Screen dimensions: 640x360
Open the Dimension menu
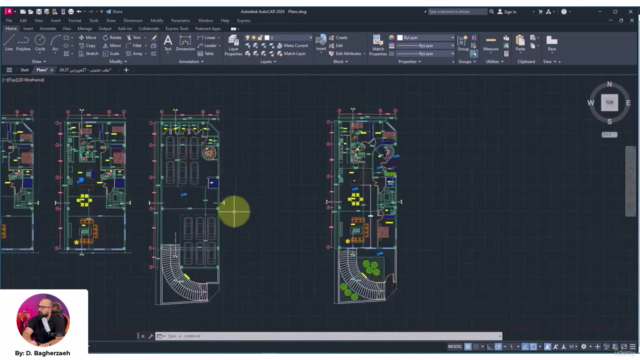tap(133, 20)
